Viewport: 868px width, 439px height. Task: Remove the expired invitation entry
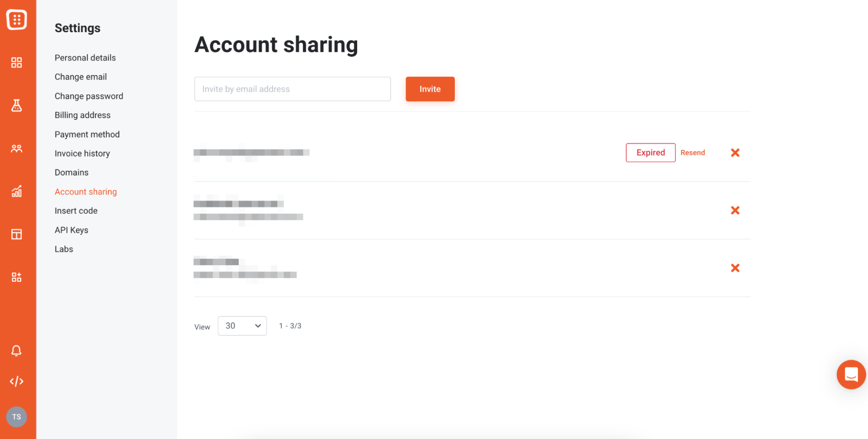coord(735,153)
